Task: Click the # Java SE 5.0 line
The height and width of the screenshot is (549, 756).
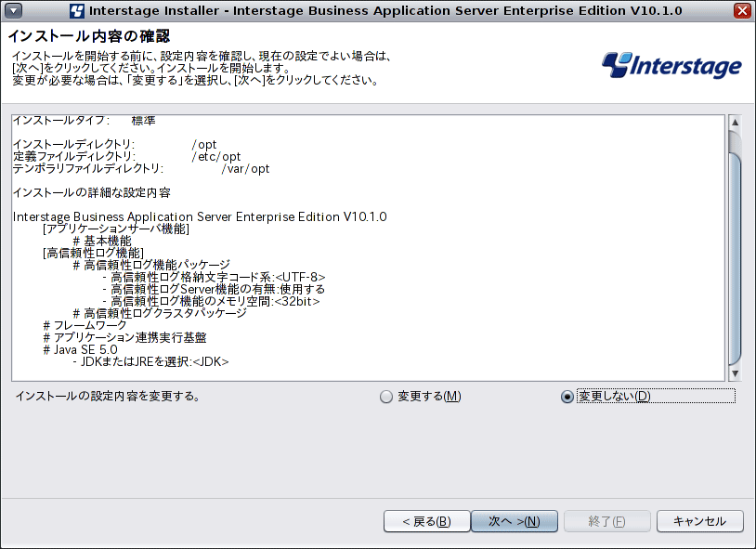Action: coord(80,350)
